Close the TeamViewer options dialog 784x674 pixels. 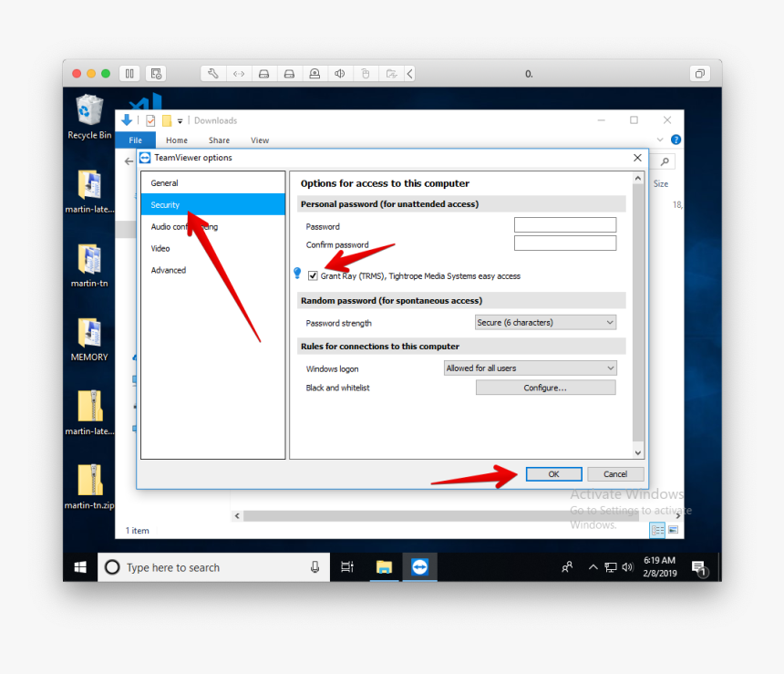(x=637, y=158)
